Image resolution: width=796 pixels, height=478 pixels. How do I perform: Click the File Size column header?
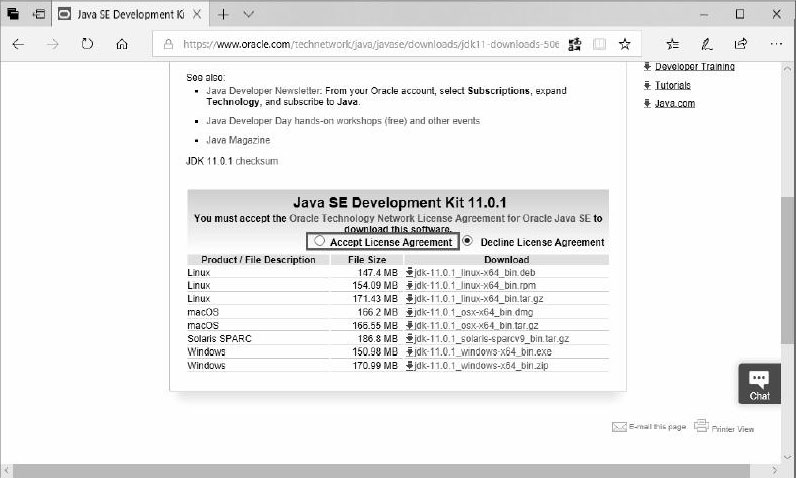[367, 260]
